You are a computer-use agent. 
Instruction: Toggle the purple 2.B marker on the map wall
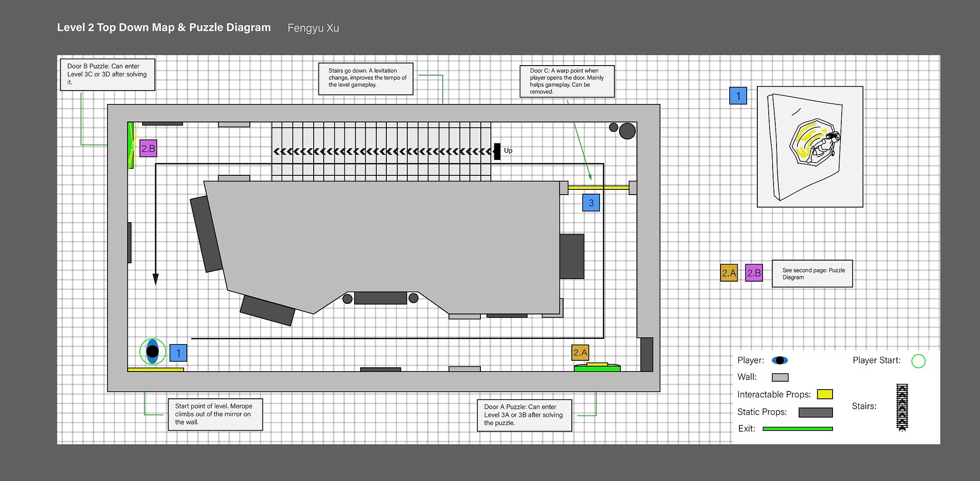click(148, 149)
